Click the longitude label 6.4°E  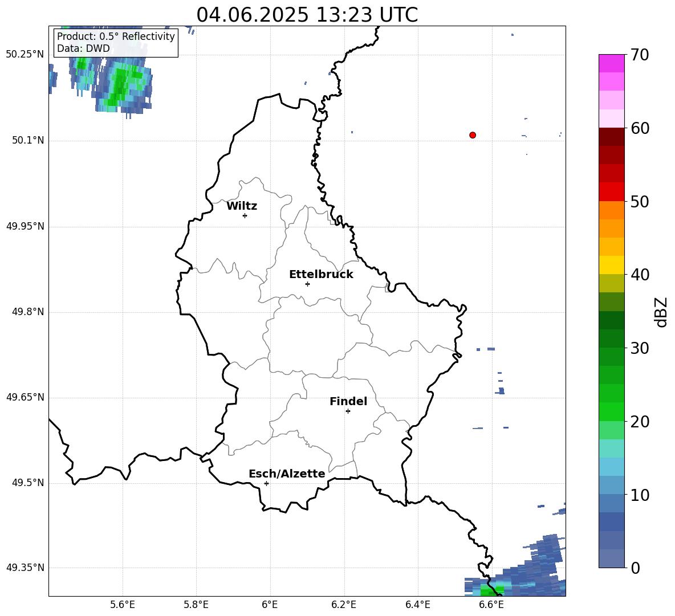(x=417, y=605)
